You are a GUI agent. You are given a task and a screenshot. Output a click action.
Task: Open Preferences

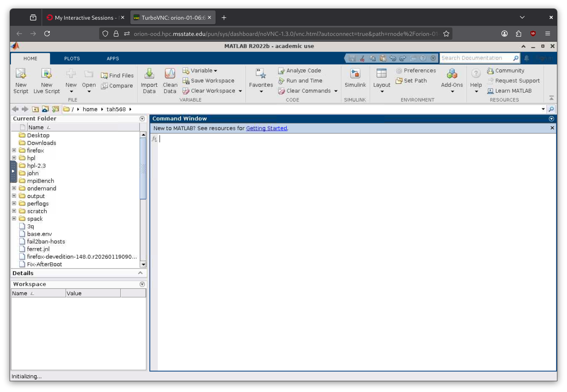coord(416,71)
